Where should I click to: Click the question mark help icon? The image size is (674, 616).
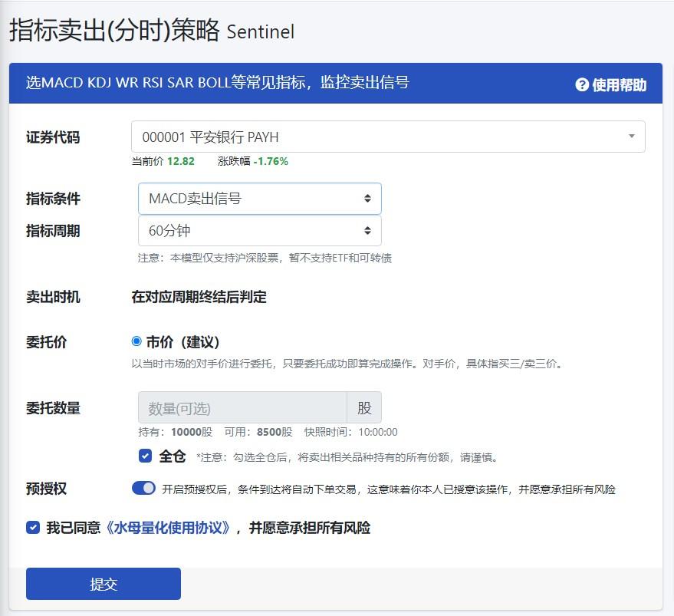click(x=584, y=84)
